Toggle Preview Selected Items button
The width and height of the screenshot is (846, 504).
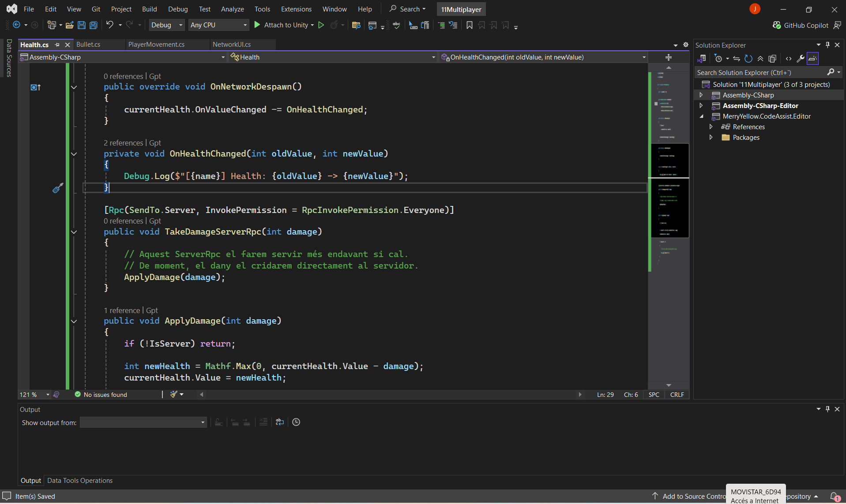[x=812, y=59]
